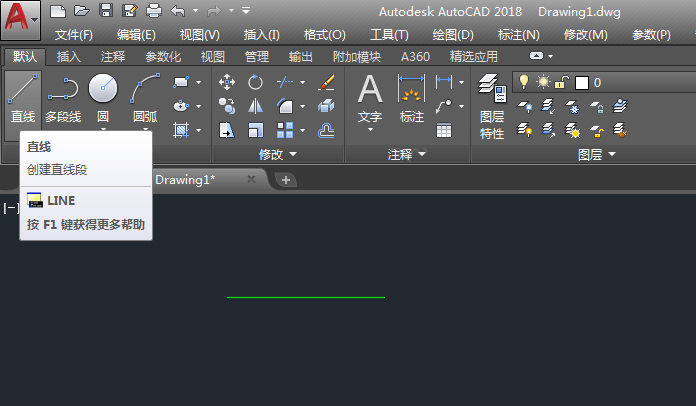
Task: Click the ribbon minimize toggle button
Action: [x=536, y=56]
